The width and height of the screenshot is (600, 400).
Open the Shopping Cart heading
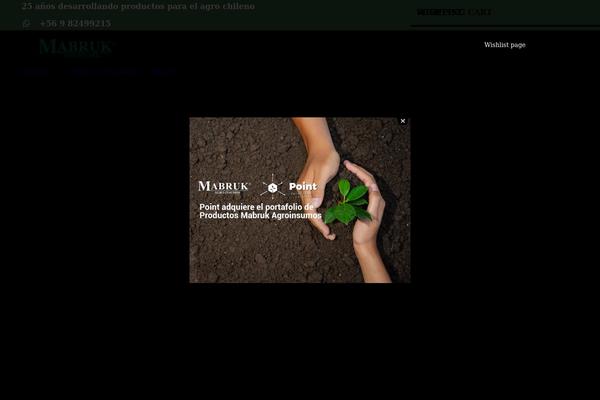(454, 12)
